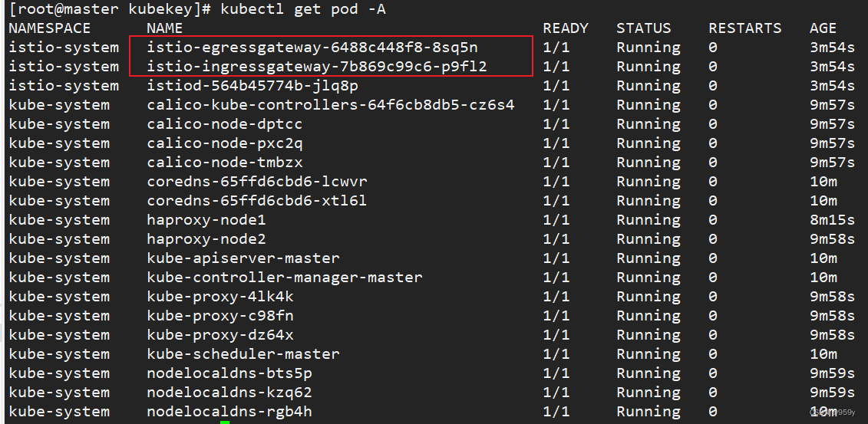
Task: Click pod name nodelocaldns-bts5p
Action: pyautogui.click(x=229, y=373)
